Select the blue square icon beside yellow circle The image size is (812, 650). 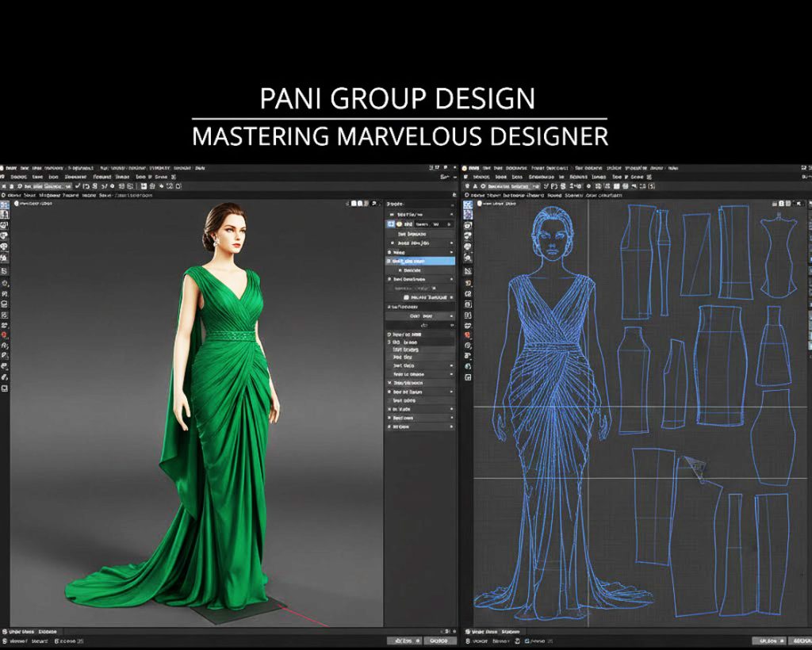tap(391, 224)
